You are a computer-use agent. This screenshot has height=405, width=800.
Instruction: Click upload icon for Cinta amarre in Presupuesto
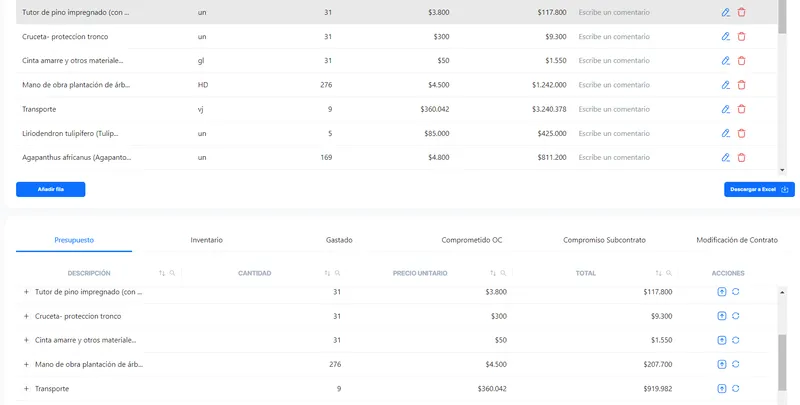coord(721,340)
